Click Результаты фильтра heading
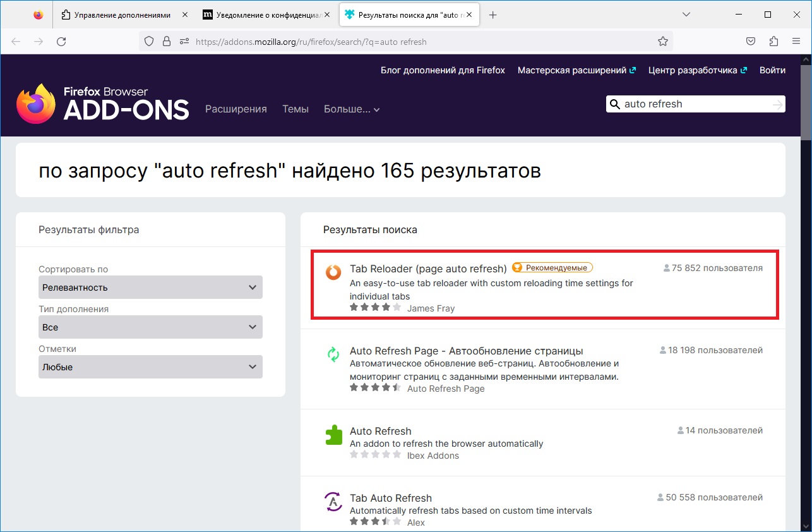812x532 pixels. click(x=89, y=229)
